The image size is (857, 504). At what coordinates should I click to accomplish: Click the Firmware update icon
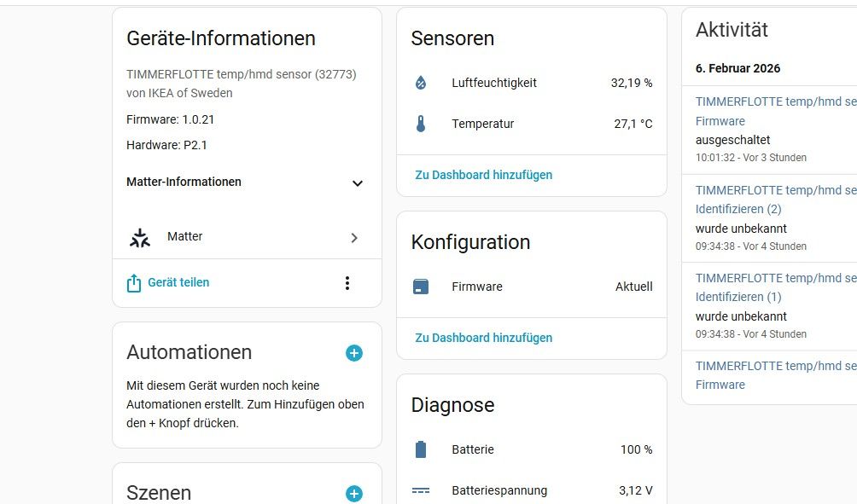pyautogui.click(x=421, y=287)
